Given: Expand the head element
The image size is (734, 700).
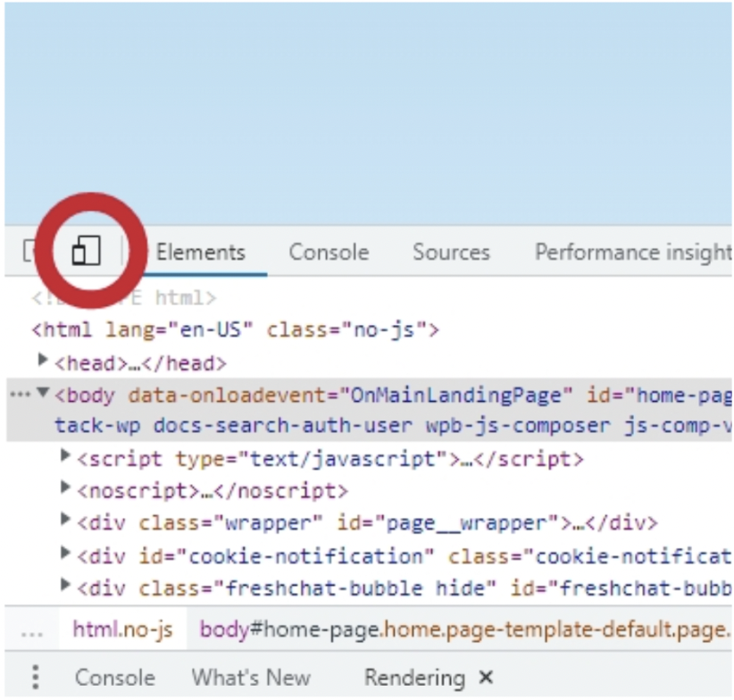Looking at the screenshot, I should pos(42,360).
